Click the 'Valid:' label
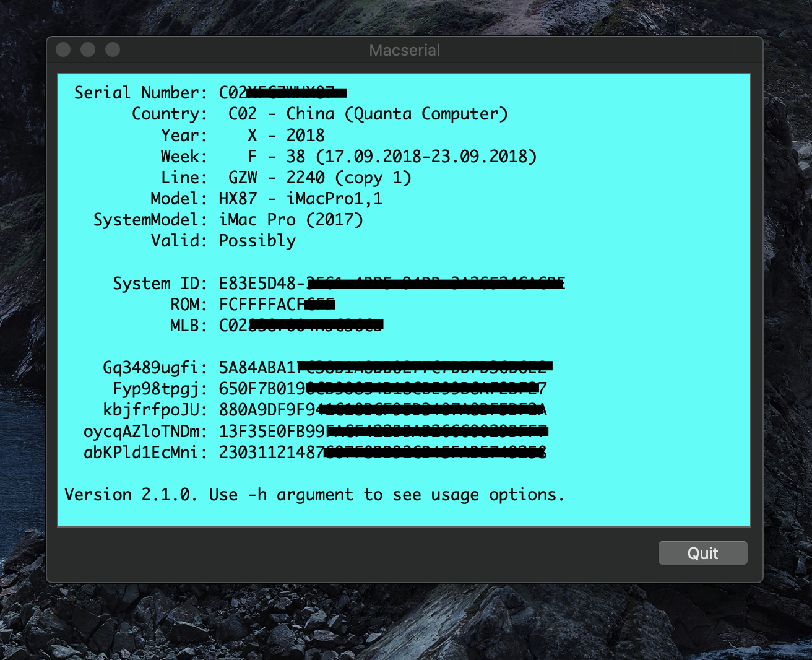The width and height of the screenshot is (812, 660). click(179, 241)
